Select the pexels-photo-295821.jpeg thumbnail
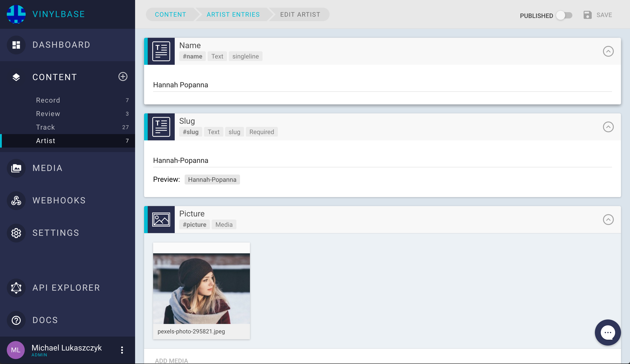Viewport: 630px width, 364px height. tap(202, 289)
